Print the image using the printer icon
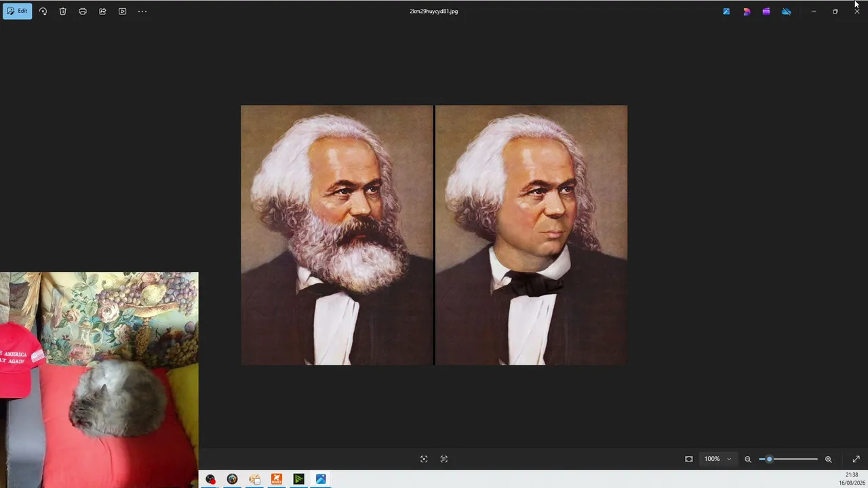 coord(83,12)
